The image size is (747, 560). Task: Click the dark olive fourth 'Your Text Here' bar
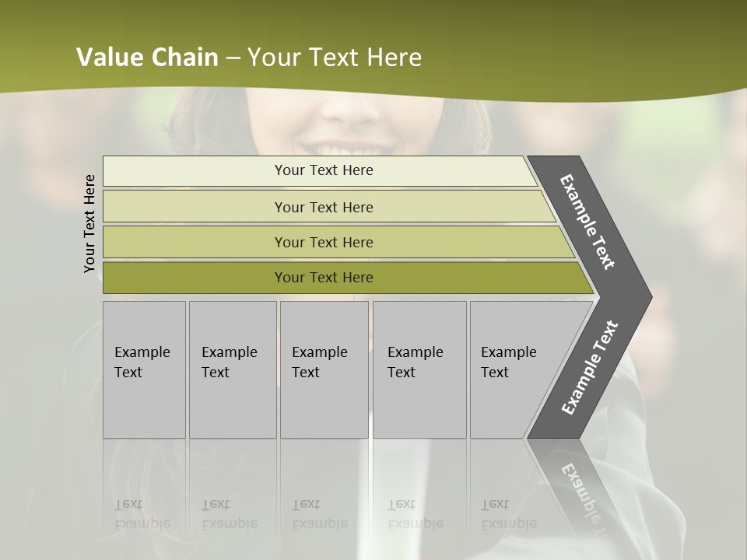click(348, 278)
